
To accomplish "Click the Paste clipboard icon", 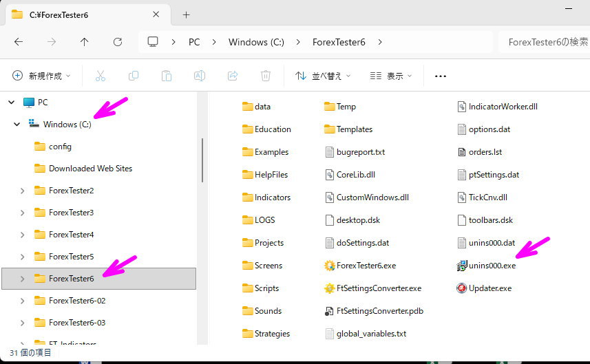I will point(167,76).
